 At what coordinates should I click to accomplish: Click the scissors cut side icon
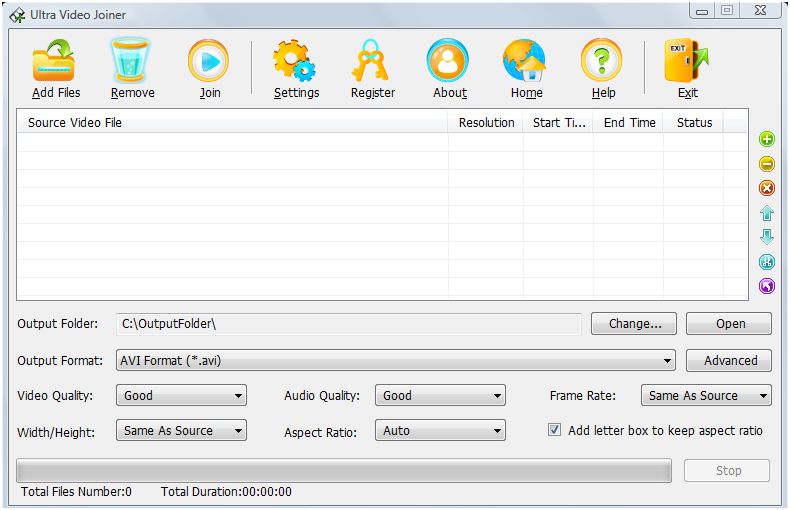(767, 262)
